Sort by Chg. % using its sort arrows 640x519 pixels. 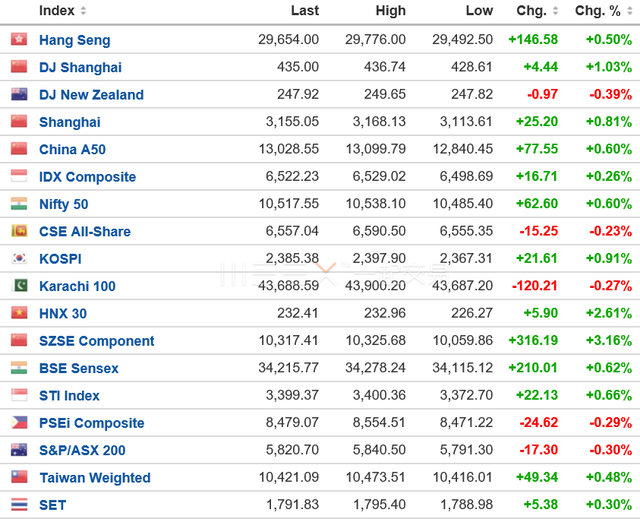point(629,11)
